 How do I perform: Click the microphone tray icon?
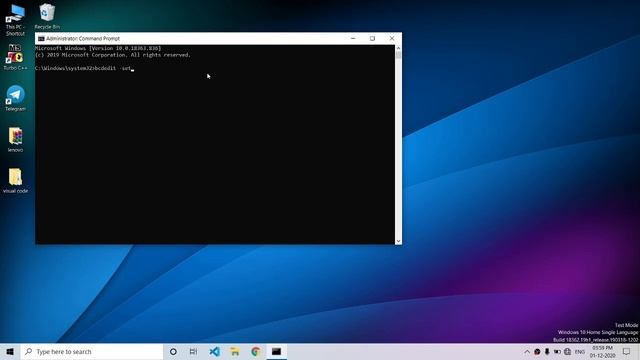tap(547, 352)
